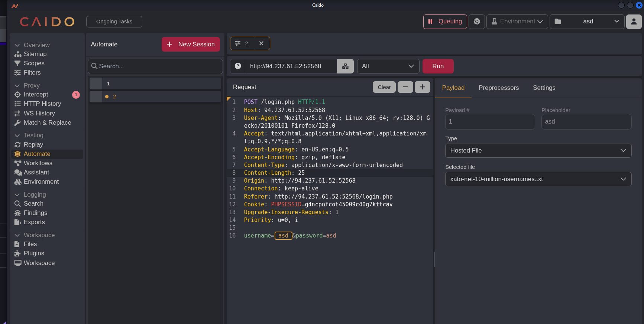Screen dimensions: 644x324
Task: Switch to the Settings tab
Action: (544, 88)
